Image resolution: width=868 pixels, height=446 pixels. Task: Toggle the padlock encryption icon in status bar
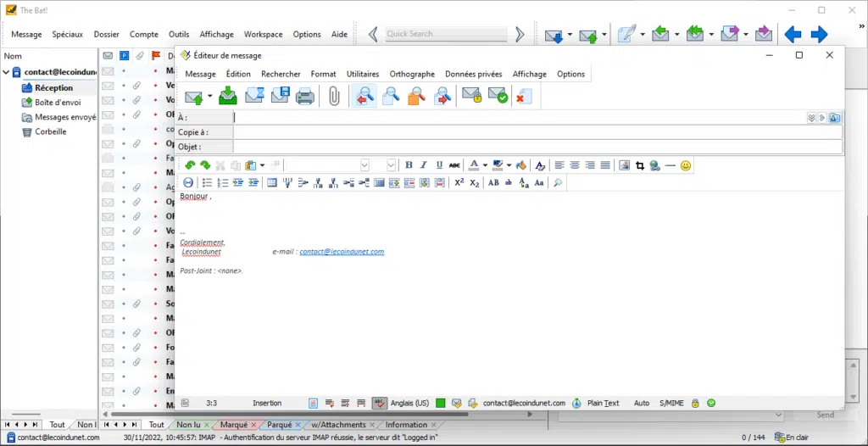coord(695,403)
